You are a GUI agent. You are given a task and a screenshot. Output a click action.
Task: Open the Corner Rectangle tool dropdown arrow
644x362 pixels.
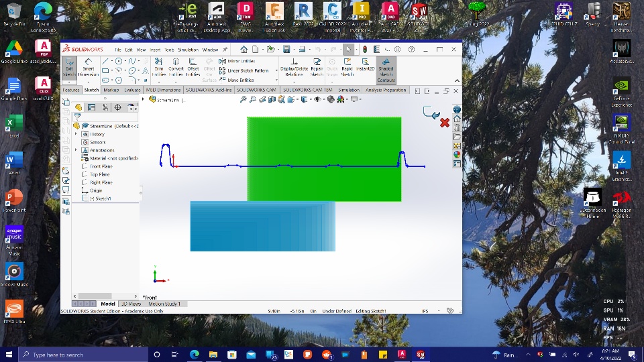click(112, 70)
